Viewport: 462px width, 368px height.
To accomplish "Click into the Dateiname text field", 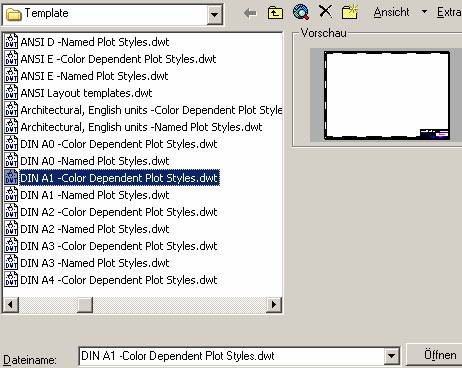I will click(232, 356).
